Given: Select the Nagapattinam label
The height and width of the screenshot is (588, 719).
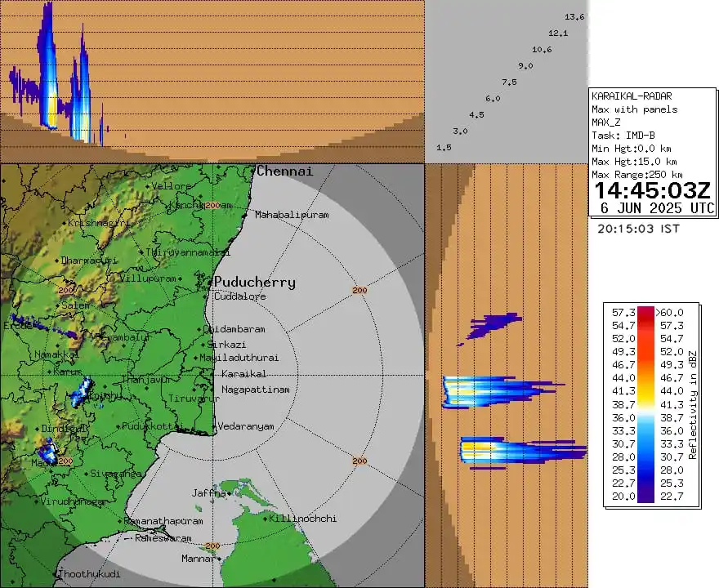Looking at the screenshot, I should [256, 390].
